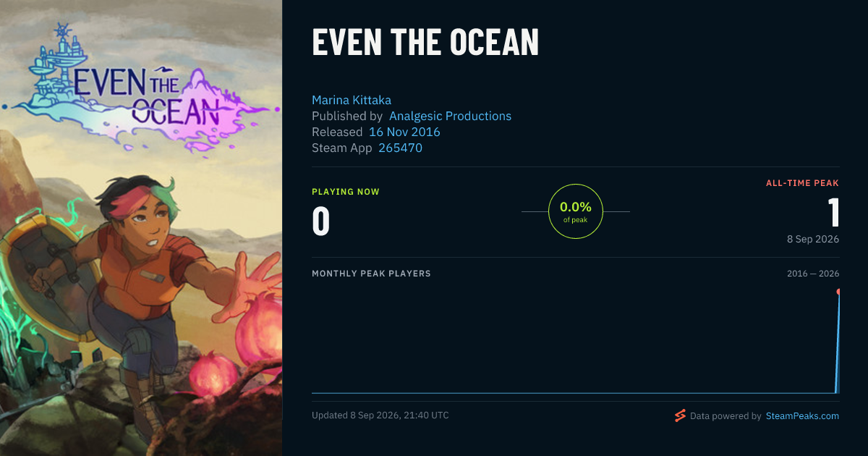Click the Monthly Peak Players label
The image size is (868, 456).
371,274
